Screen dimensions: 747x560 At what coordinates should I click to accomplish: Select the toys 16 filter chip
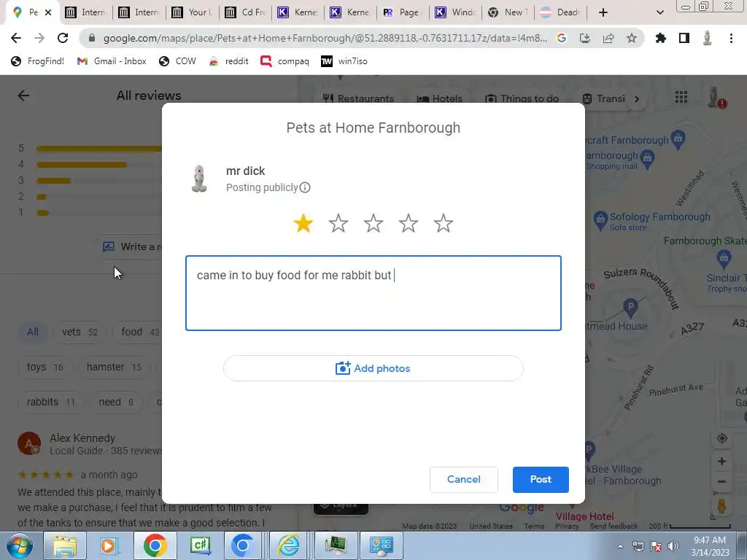click(x=44, y=367)
